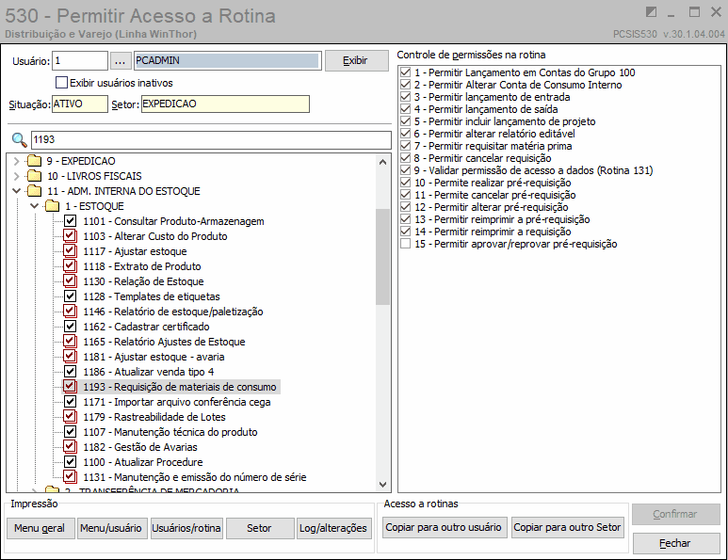Toggle checkbox for 1179 Rastreabilidade de Lotes
This screenshot has height=560, width=728.
[x=70, y=416]
